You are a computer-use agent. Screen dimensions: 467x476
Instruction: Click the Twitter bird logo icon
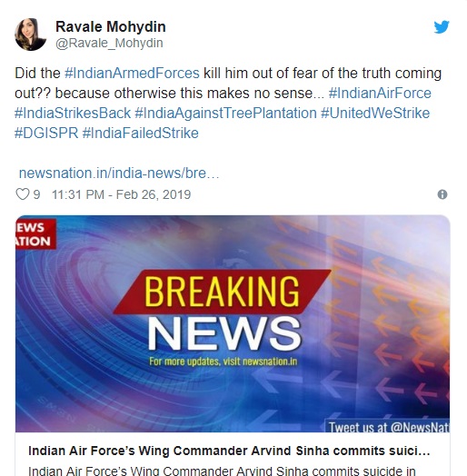[x=442, y=26]
